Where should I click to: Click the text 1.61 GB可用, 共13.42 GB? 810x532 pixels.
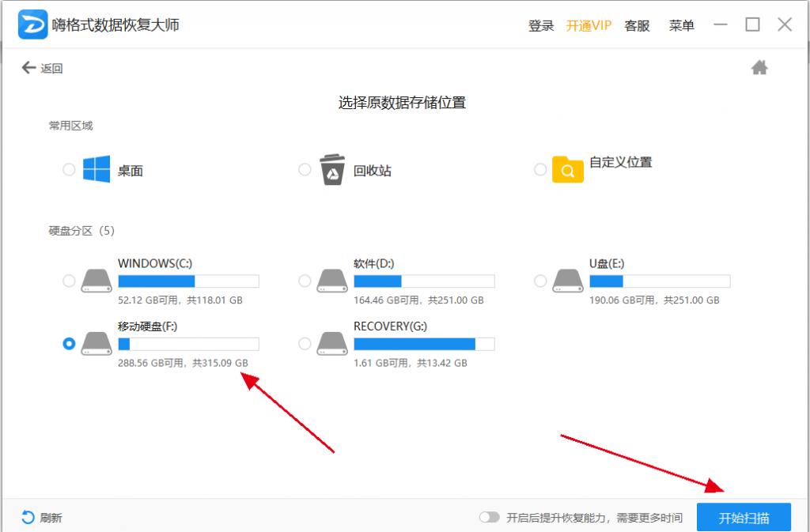(411, 364)
